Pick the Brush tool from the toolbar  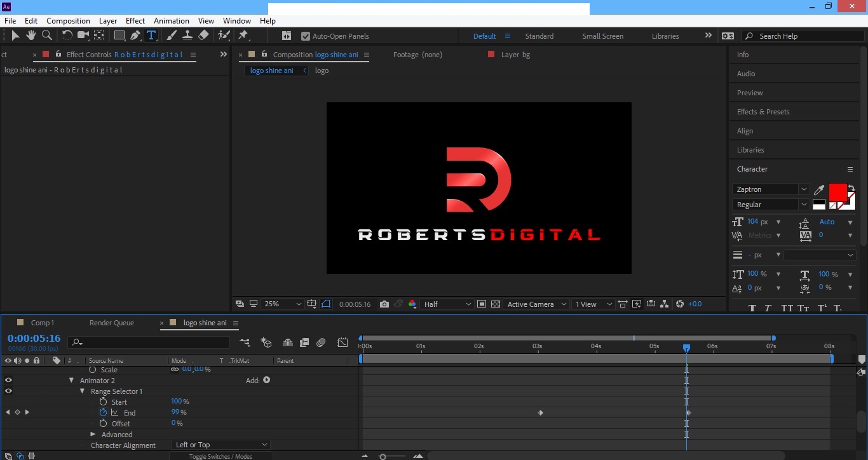tap(172, 36)
